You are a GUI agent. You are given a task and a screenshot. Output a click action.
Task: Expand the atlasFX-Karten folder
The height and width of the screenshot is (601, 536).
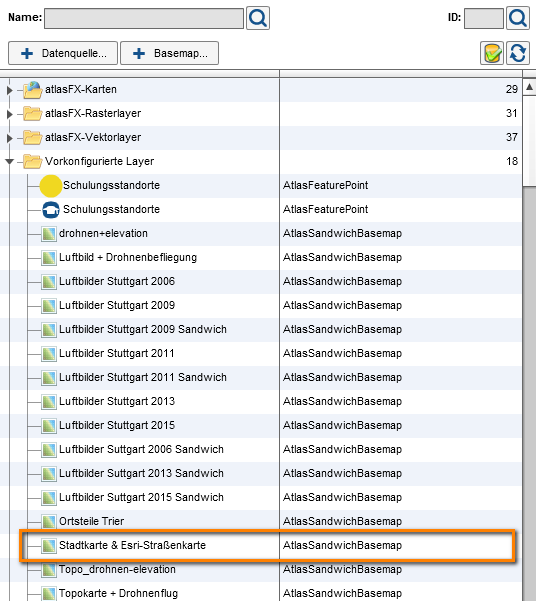(x=10, y=90)
